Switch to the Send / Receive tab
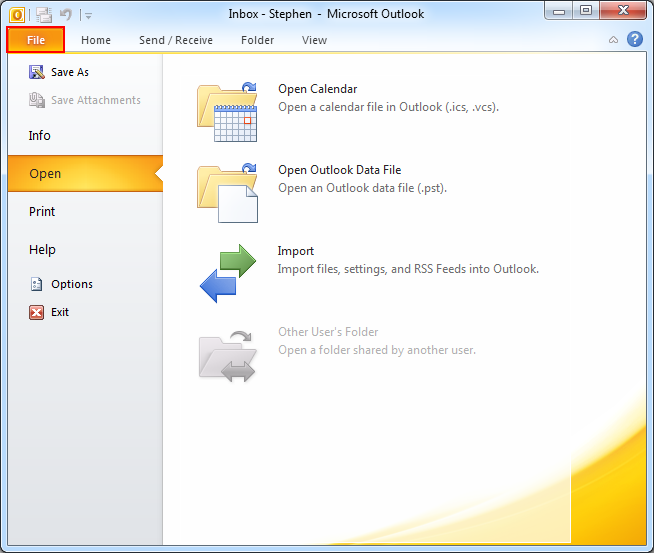 176,40
